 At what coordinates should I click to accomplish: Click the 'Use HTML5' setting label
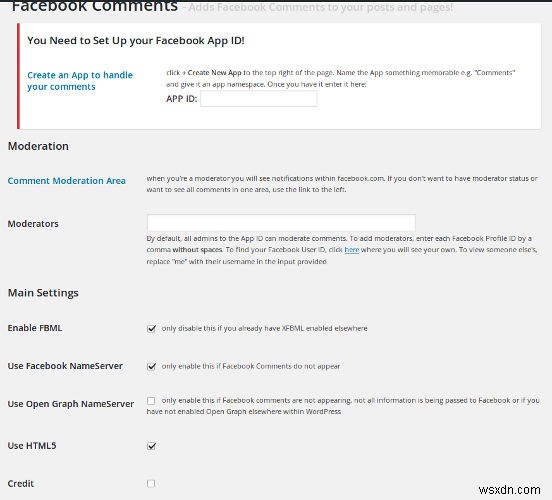point(32,446)
